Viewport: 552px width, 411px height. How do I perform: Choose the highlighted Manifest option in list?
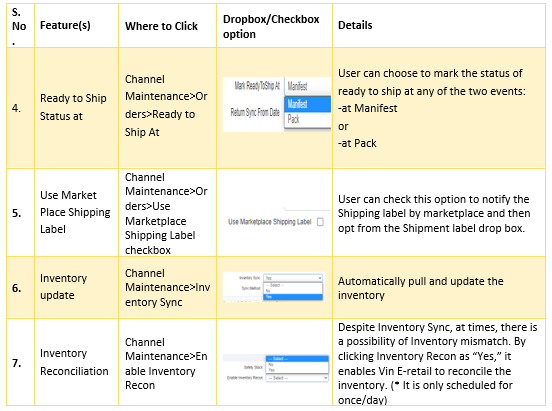[307, 104]
